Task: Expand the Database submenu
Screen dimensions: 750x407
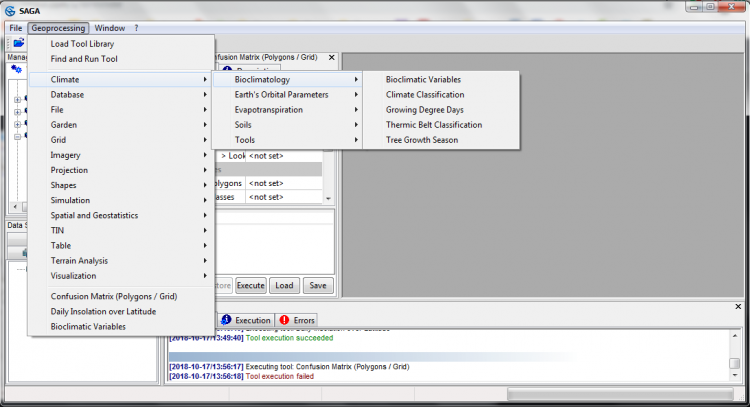Action: click(x=121, y=95)
